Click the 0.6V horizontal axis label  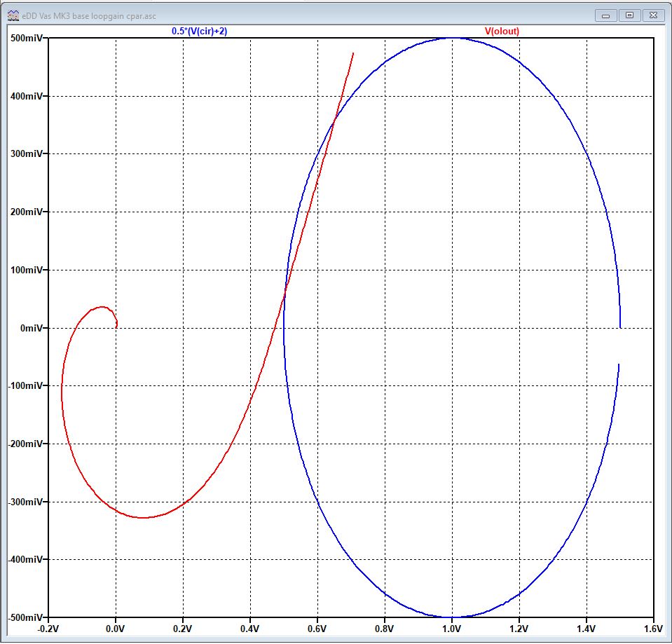317,629
